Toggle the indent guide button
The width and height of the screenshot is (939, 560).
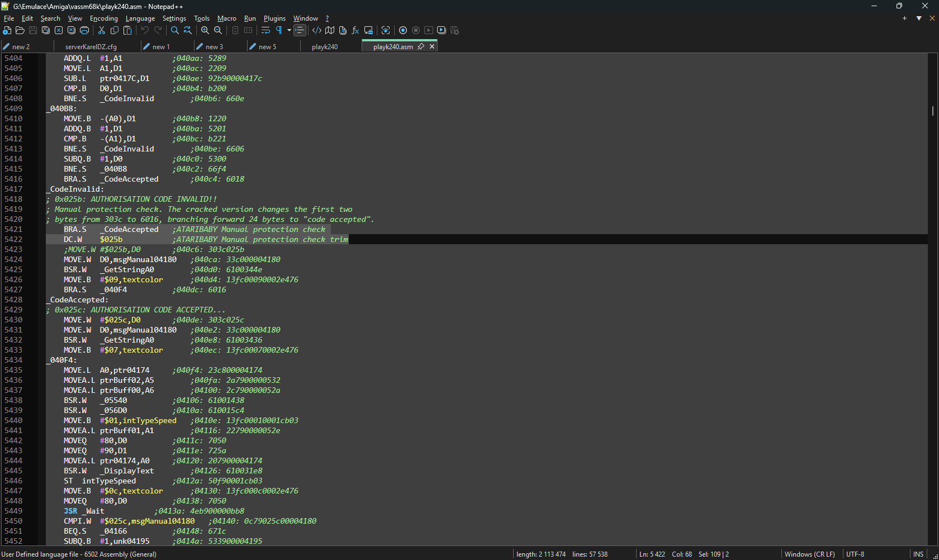coord(300,30)
